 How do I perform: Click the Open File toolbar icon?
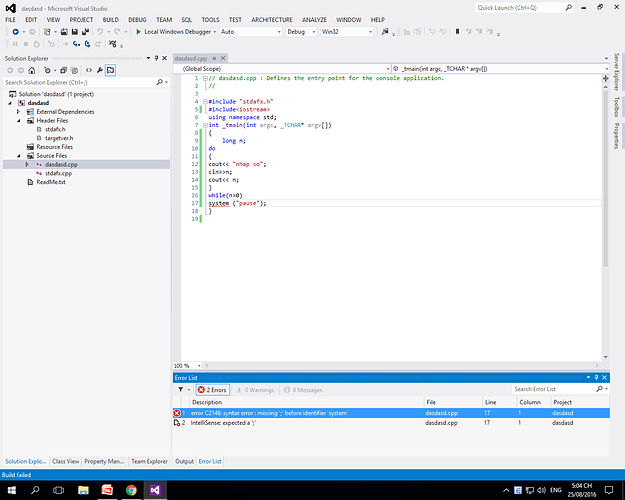pyautogui.click(x=64, y=32)
